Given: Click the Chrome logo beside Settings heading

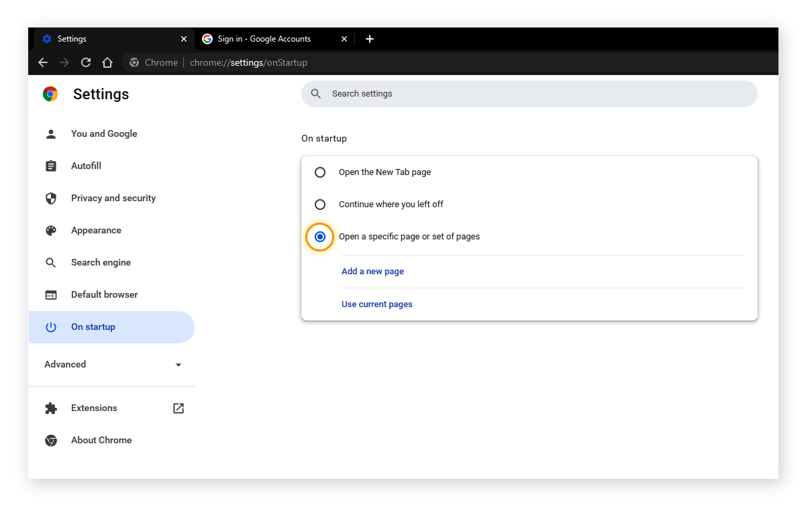Looking at the screenshot, I should 50,94.
